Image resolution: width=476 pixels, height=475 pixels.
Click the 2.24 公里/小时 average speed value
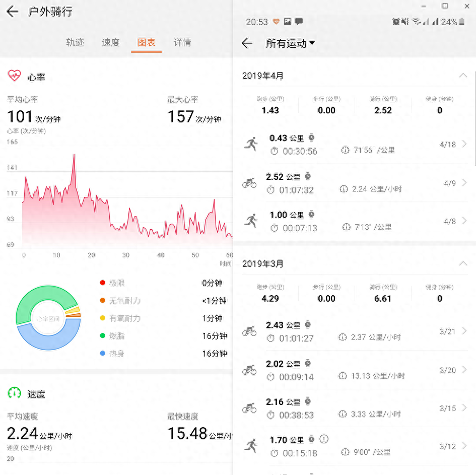[x=39, y=433]
